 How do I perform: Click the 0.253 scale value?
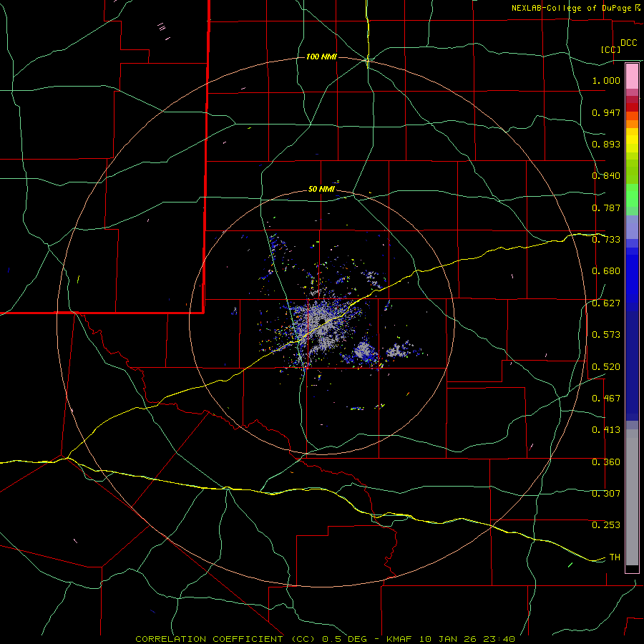click(x=606, y=525)
